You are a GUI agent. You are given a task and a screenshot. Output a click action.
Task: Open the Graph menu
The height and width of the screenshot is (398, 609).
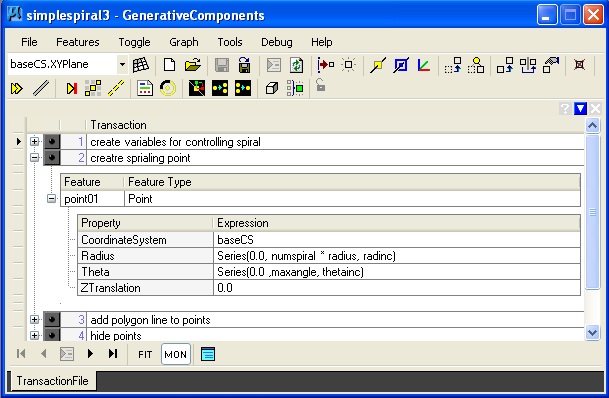(x=184, y=42)
